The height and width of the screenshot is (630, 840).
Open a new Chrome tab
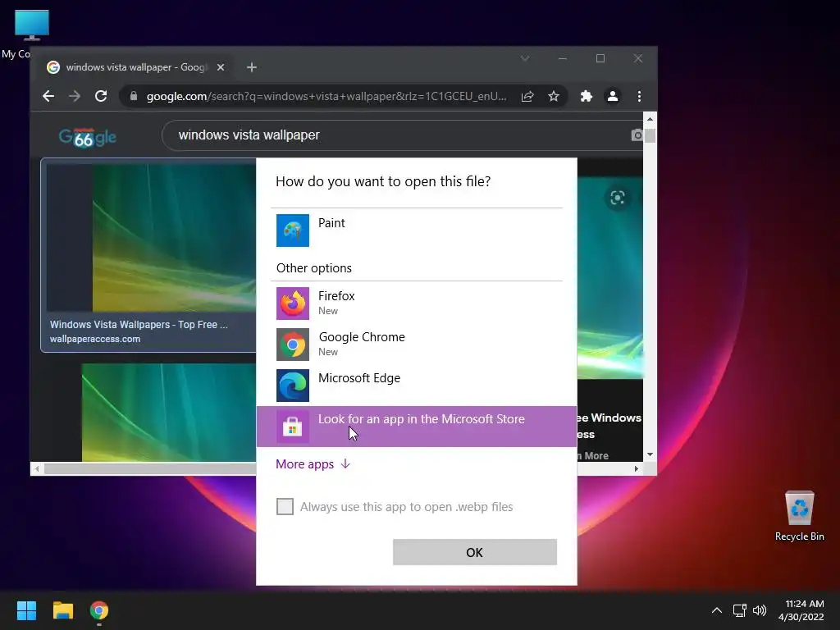[x=252, y=67]
